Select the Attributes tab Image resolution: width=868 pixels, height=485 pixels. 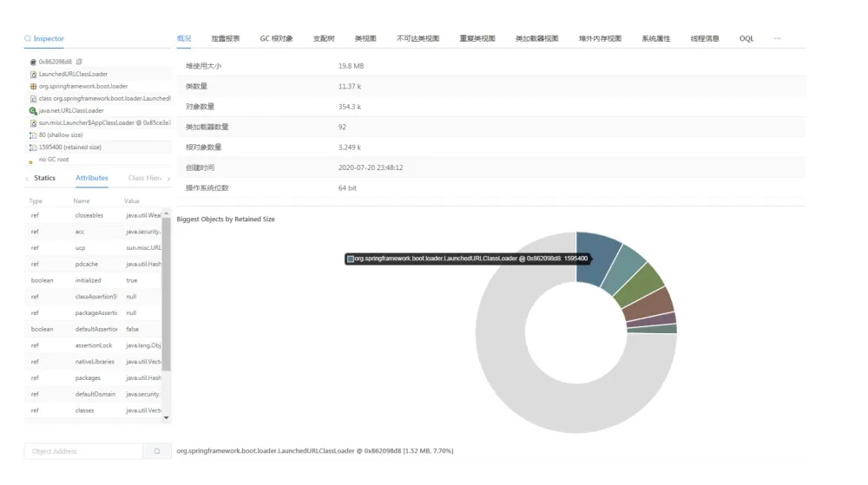tap(92, 178)
